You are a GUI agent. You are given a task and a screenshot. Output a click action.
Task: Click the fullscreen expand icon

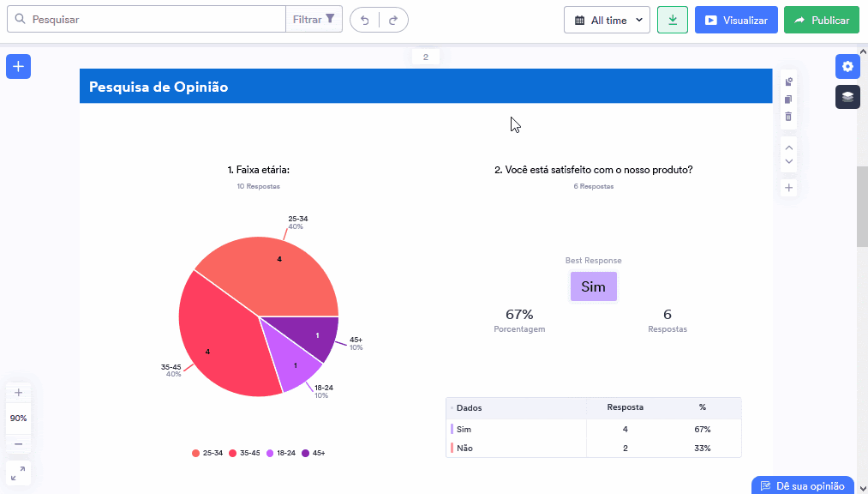click(18, 473)
